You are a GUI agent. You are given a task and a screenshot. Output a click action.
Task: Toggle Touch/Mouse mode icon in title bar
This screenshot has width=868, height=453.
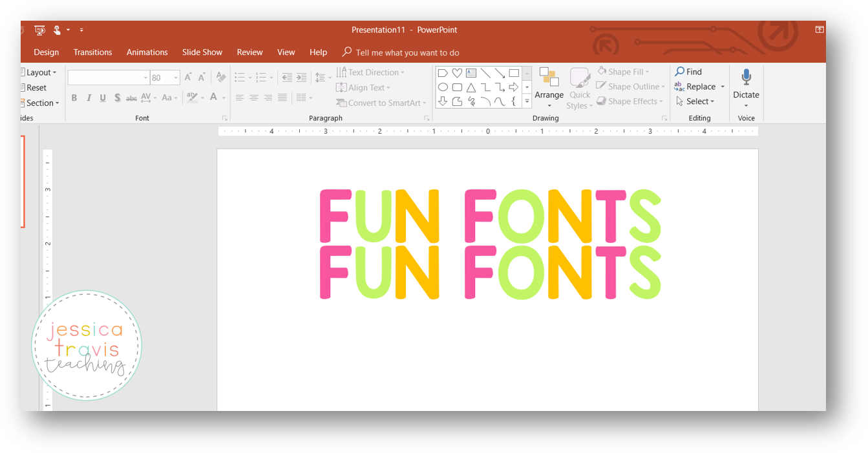click(57, 30)
